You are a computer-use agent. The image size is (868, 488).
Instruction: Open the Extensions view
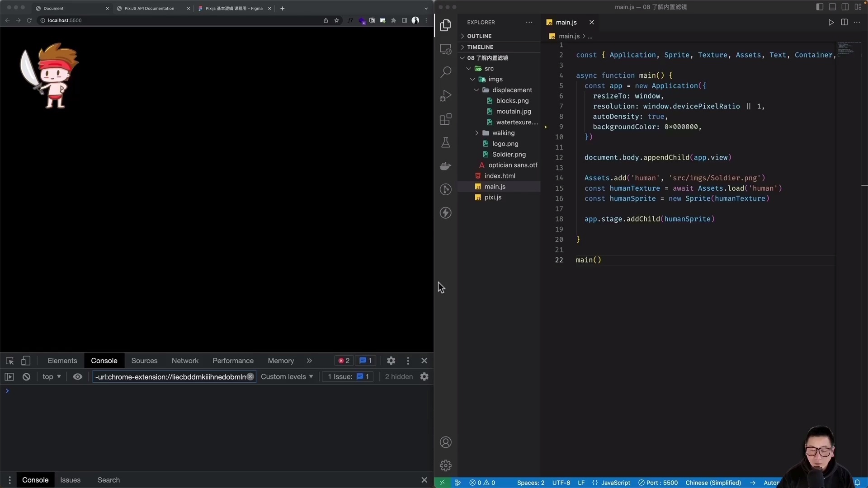446,119
